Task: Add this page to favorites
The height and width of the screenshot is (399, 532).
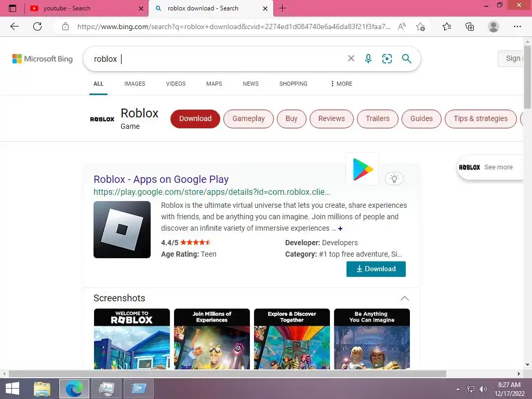Action: tap(420, 26)
